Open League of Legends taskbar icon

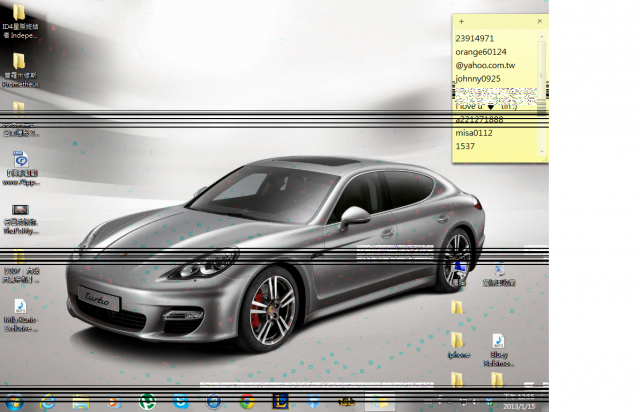(280, 402)
